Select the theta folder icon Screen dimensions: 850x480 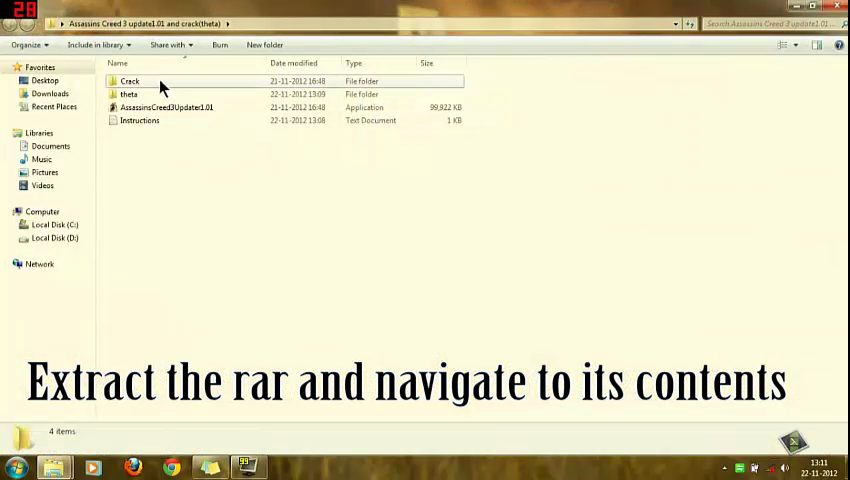(113, 94)
